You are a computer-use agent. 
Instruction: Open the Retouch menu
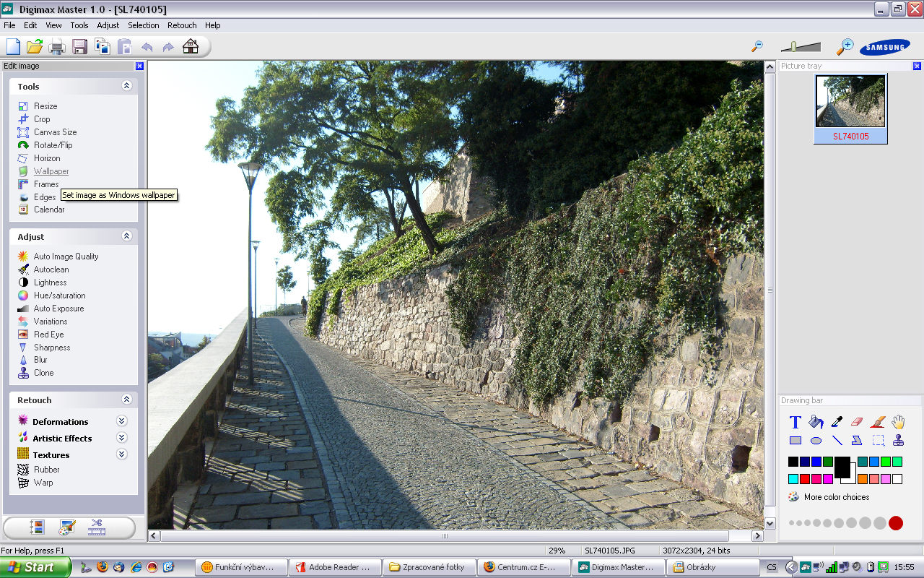click(x=182, y=25)
